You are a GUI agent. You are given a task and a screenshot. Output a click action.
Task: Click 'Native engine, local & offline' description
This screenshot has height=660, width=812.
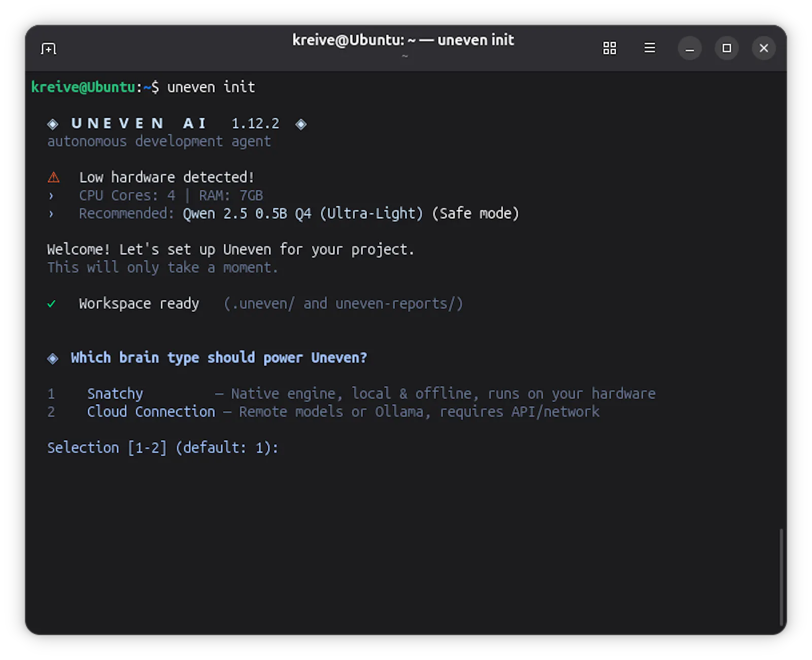click(x=351, y=393)
